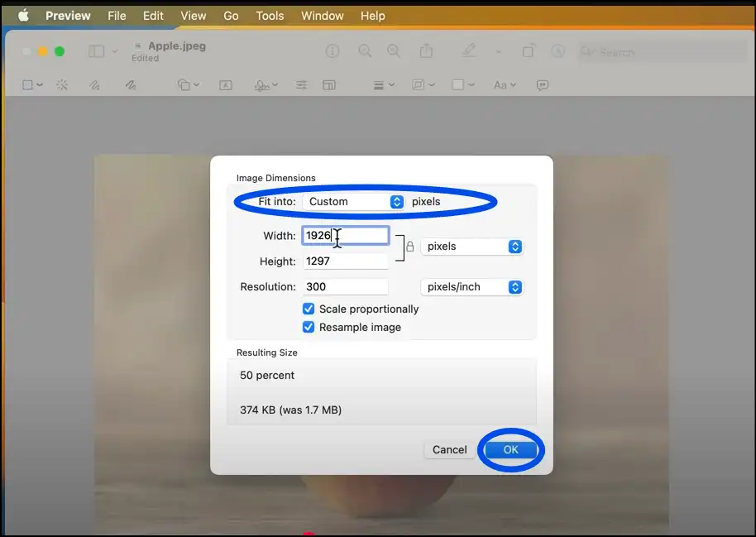
Task: Open the Preview app menu
Action: pyautogui.click(x=68, y=16)
